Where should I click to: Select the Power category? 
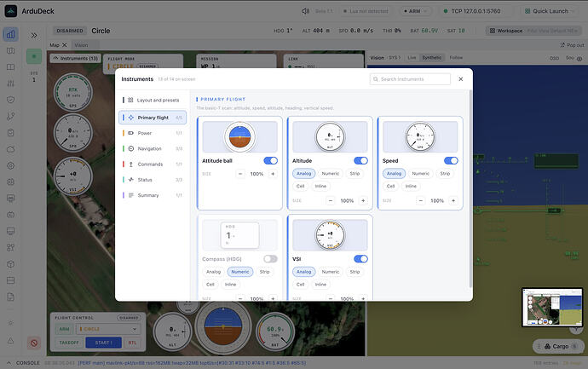point(153,133)
